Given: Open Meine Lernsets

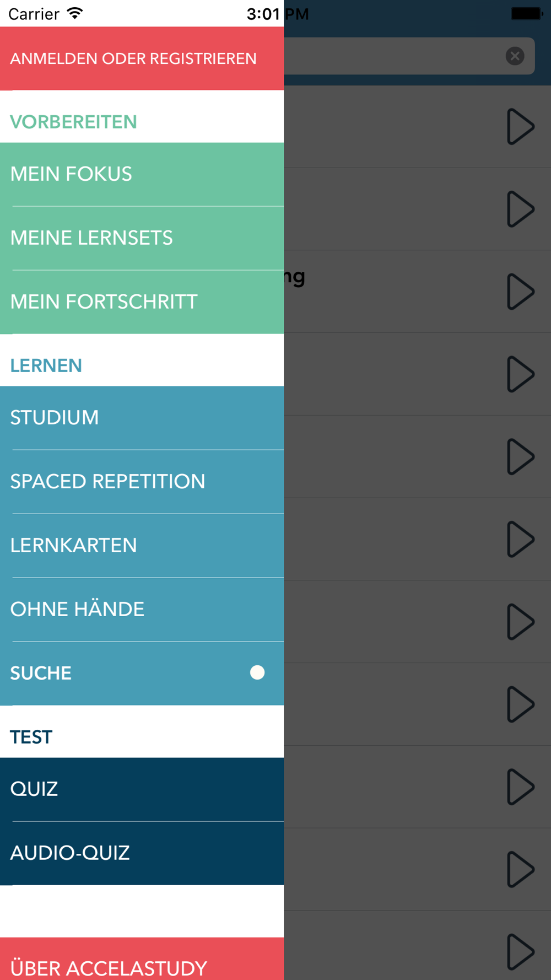Looking at the screenshot, I should pos(142,238).
